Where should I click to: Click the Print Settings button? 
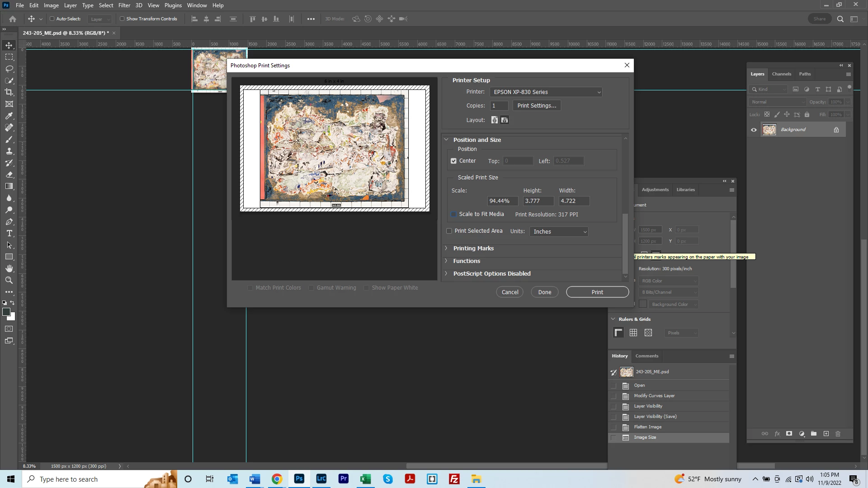pyautogui.click(x=537, y=106)
